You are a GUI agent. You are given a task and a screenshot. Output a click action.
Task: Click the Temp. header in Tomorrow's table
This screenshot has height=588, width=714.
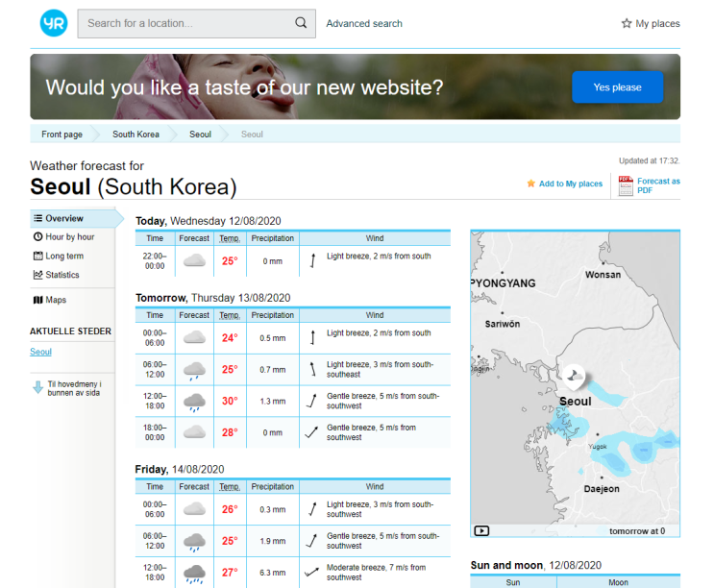point(230,315)
